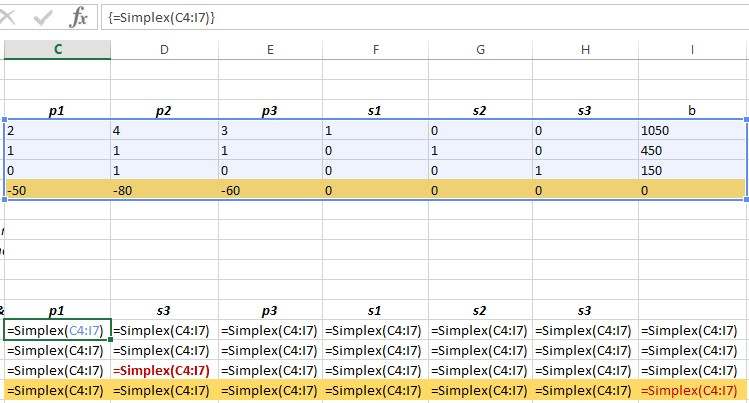Viewport: 749px width, 403px height.
Task: Click the cell showing -80
Action: 164,190
